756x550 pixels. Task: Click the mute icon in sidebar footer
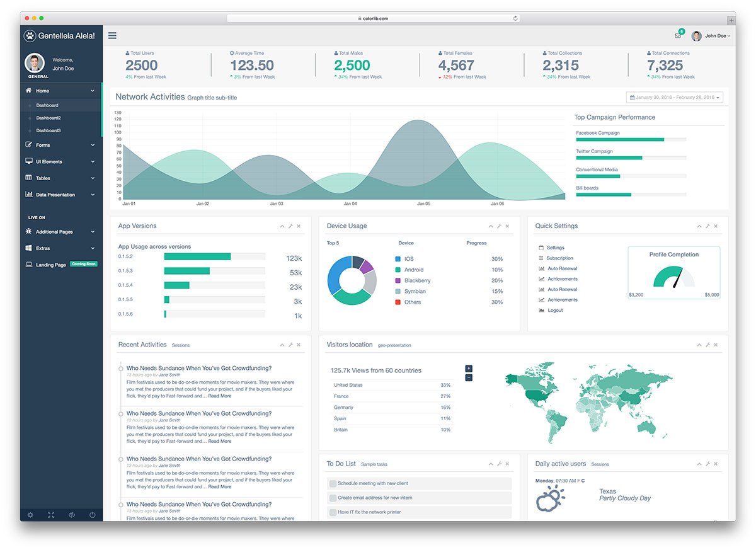tap(71, 515)
